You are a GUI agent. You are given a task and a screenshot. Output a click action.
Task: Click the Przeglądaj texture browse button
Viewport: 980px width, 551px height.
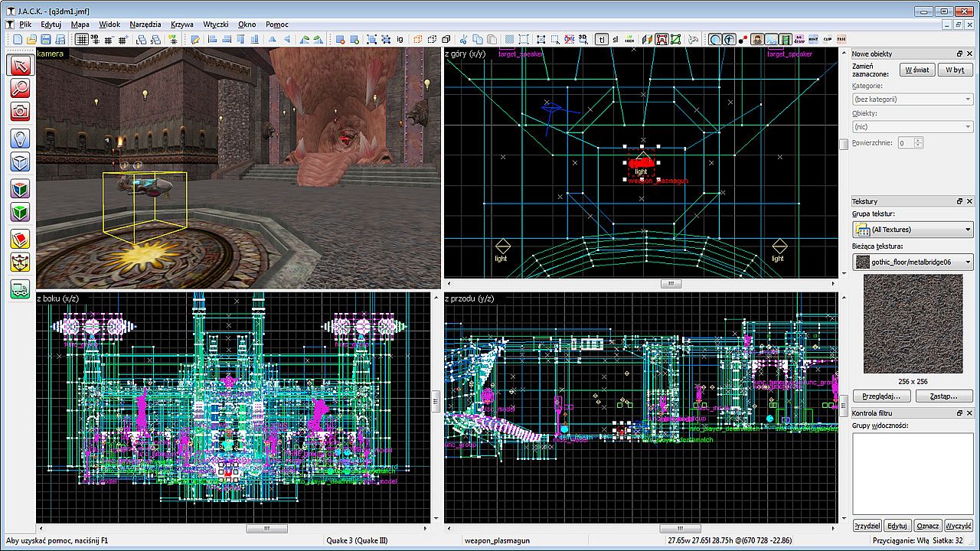(881, 396)
